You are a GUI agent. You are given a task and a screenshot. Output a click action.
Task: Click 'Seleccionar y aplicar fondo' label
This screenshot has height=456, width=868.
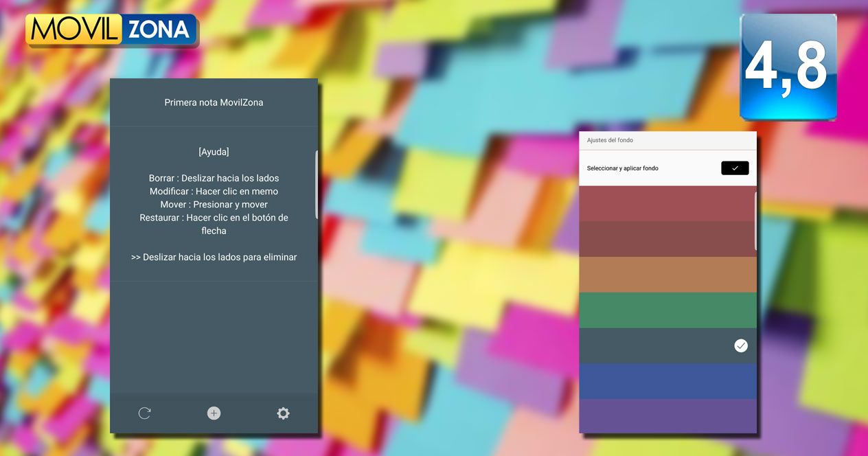click(622, 168)
